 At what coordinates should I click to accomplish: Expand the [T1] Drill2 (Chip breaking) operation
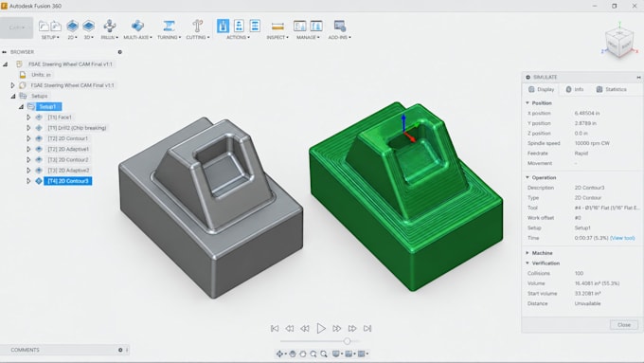pos(28,128)
